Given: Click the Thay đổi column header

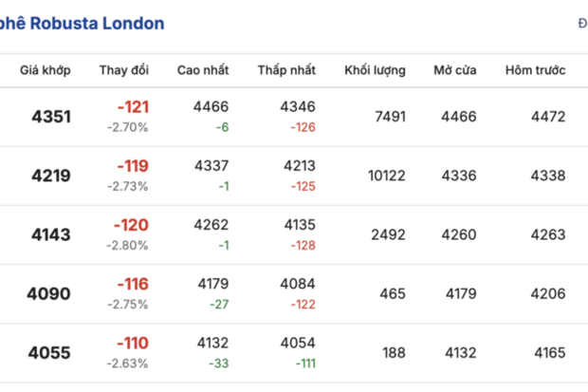Looking at the screenshot, I should coord(123,70).
